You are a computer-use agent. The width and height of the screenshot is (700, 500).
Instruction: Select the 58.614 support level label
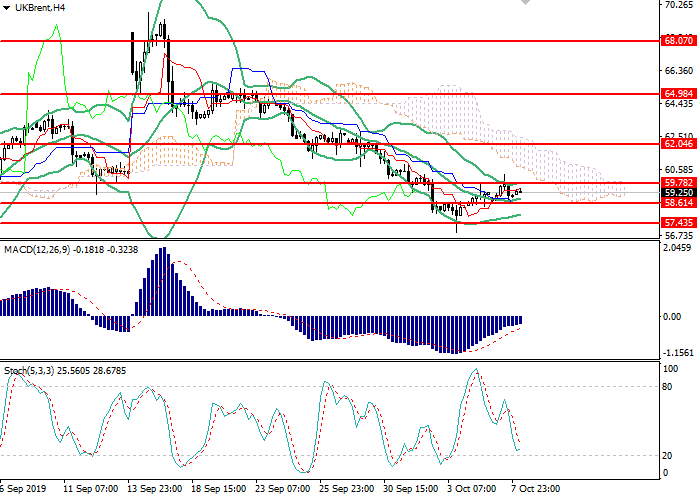click(677, 202)
